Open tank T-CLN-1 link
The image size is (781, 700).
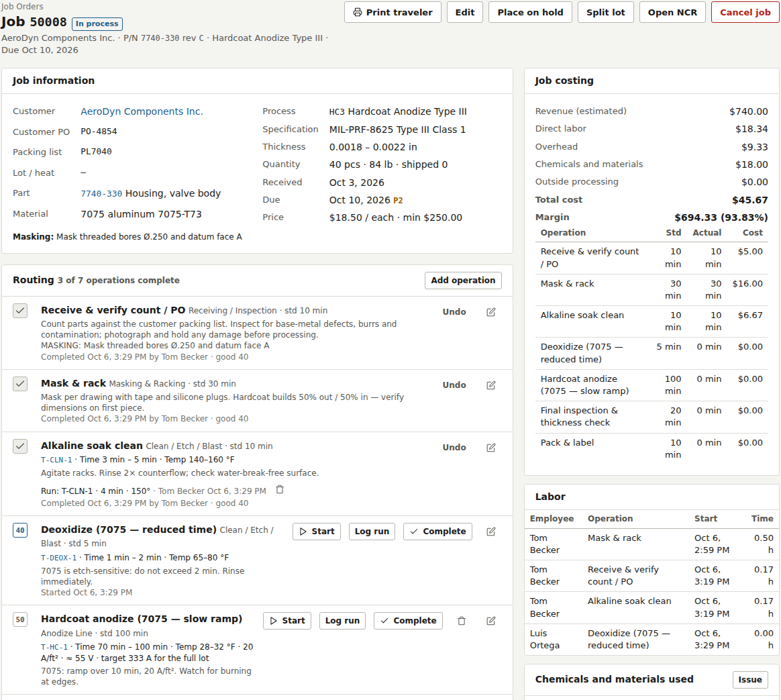56,460
